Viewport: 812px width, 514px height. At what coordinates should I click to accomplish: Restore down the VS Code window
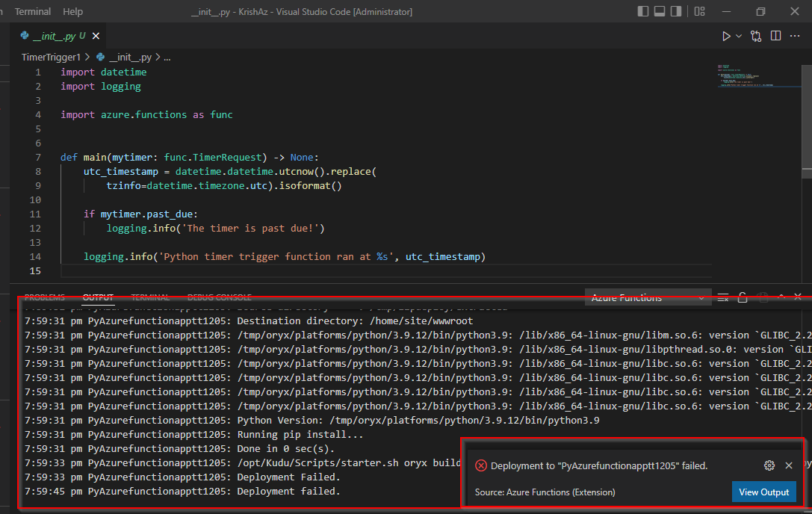(x=760, y=11)
